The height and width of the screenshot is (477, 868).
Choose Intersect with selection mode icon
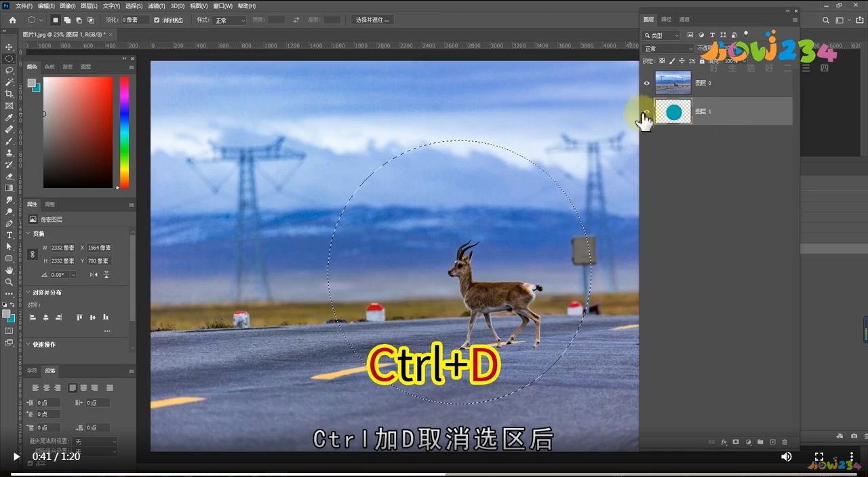(90, 20)
